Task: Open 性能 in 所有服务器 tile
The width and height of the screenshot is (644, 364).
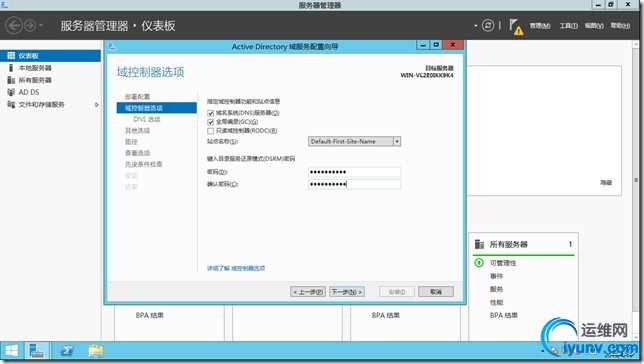Action: (x=497, y=302)
